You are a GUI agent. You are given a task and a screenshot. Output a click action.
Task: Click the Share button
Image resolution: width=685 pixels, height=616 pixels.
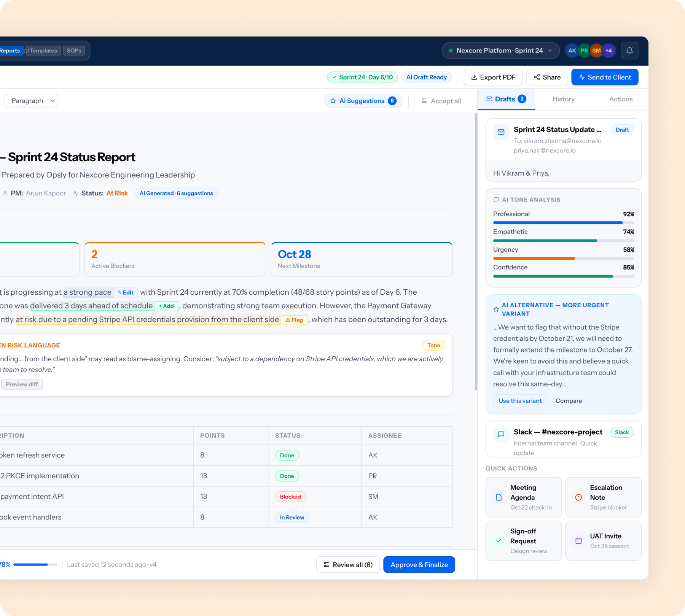click(547, 77)
